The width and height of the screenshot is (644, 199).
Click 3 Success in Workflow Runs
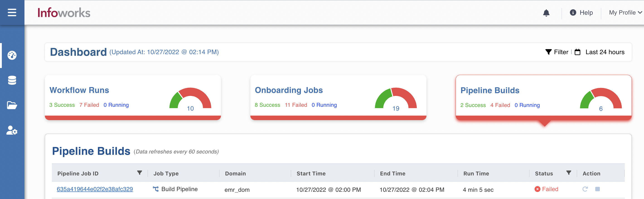click(62, 105)
